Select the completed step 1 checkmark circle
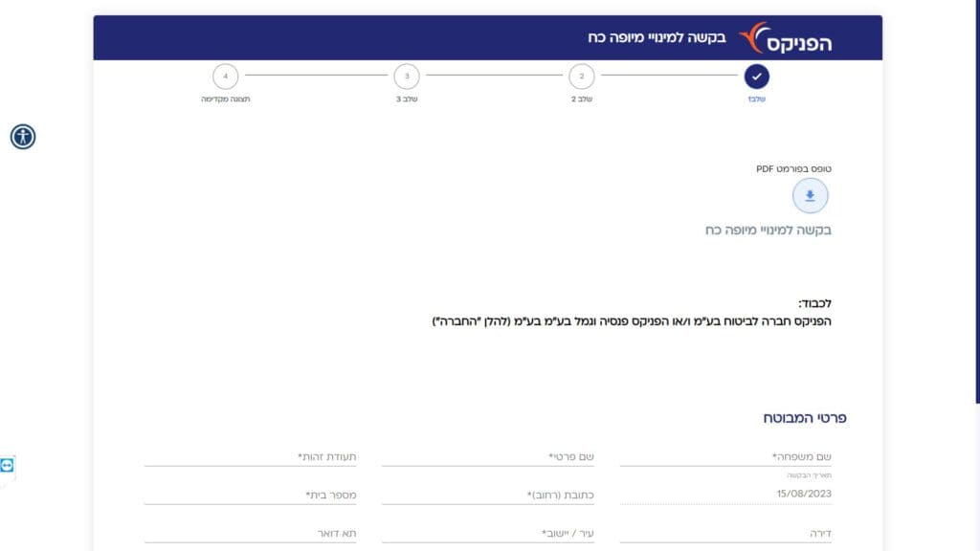 (x=756, y=77)
